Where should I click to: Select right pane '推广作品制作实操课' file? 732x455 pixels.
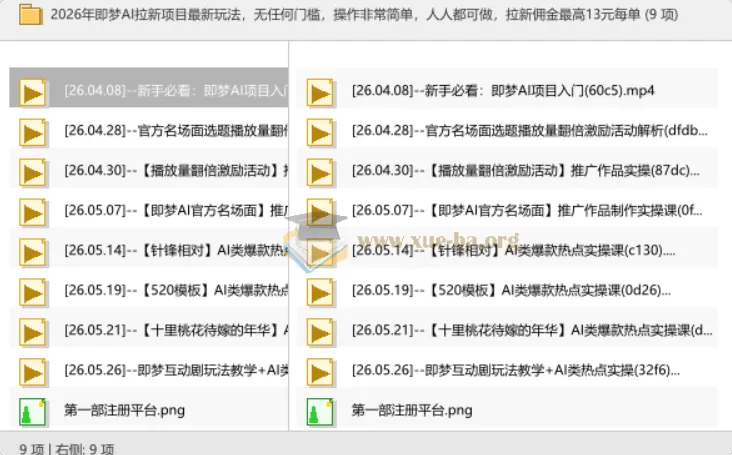pos(507,208)
